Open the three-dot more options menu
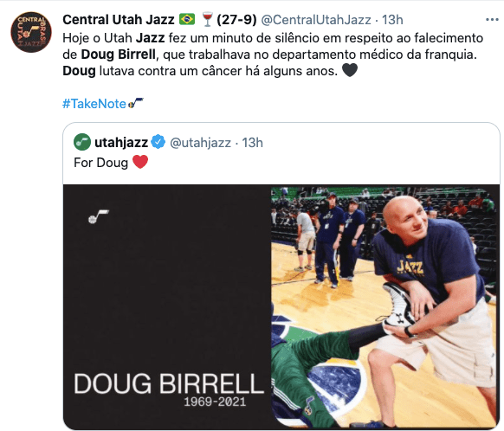504x431 pixels. (x=492, y=20)
